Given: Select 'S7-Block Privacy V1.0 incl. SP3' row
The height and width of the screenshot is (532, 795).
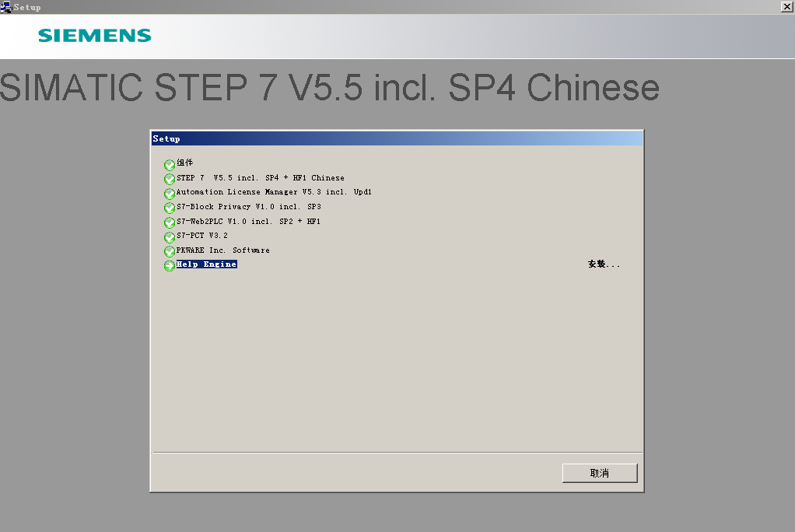Looking at the screenshot, I should (x=248, y=207).
